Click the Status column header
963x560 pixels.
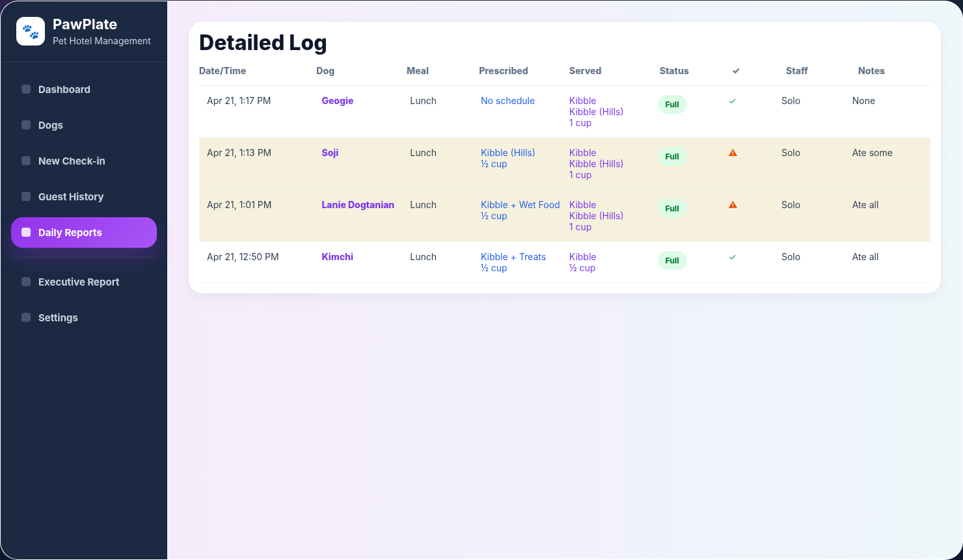[x=674, y=71]
